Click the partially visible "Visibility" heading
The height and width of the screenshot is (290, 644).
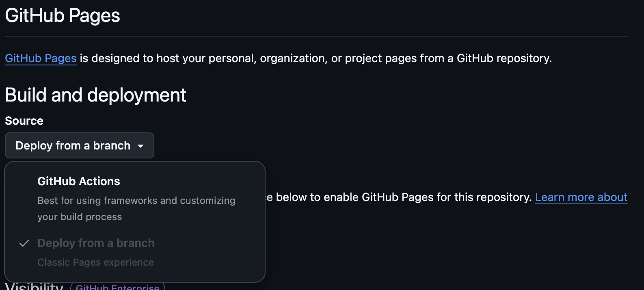(x=34, y=286)
